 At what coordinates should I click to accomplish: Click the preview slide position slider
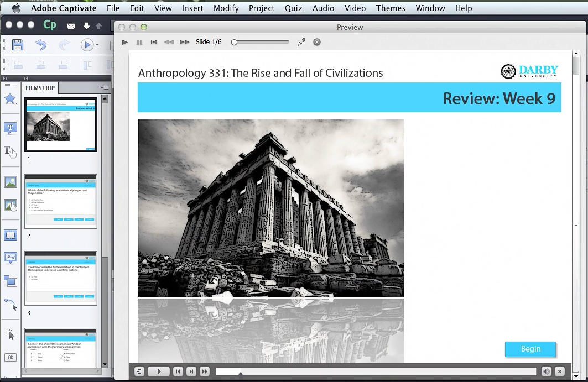pos(261,42)
